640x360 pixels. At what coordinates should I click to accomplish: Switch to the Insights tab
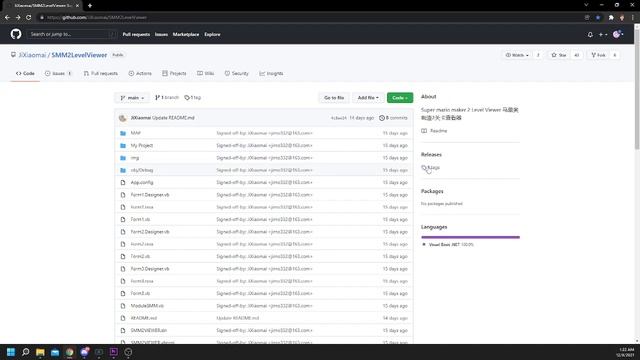point(271,73)
